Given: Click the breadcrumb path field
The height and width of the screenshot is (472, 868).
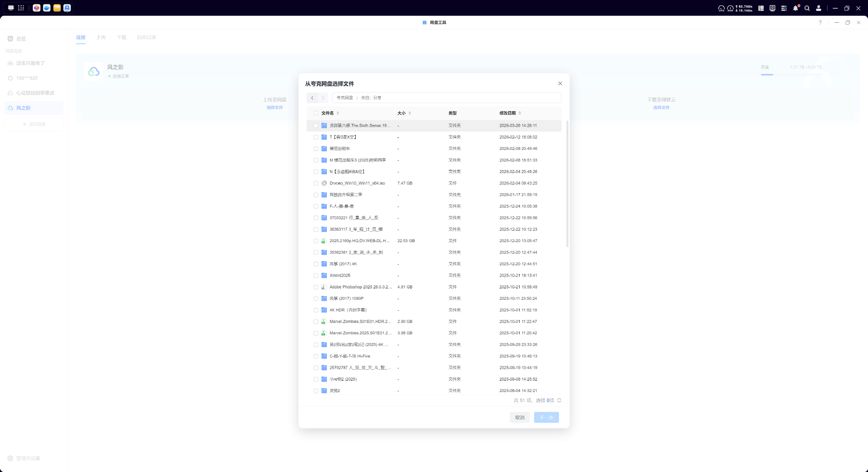Looking at the screenshot, I should [x=447, y=98].
